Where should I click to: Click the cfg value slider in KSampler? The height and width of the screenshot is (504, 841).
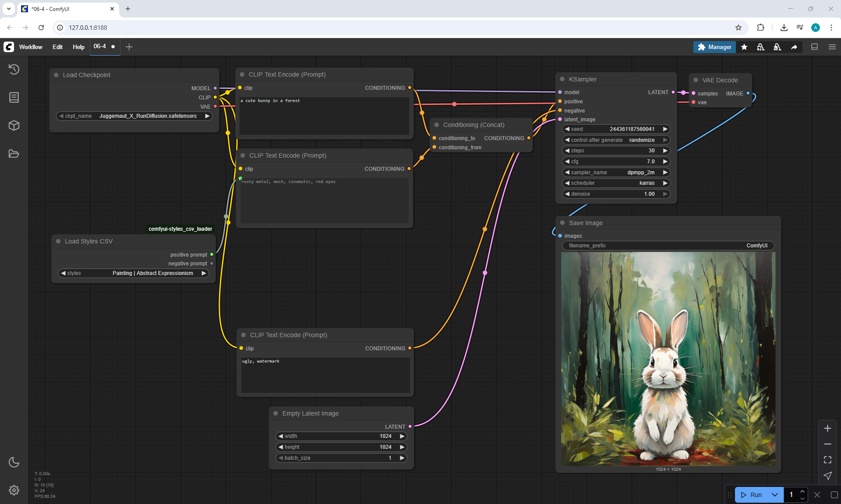click(616, 162)
